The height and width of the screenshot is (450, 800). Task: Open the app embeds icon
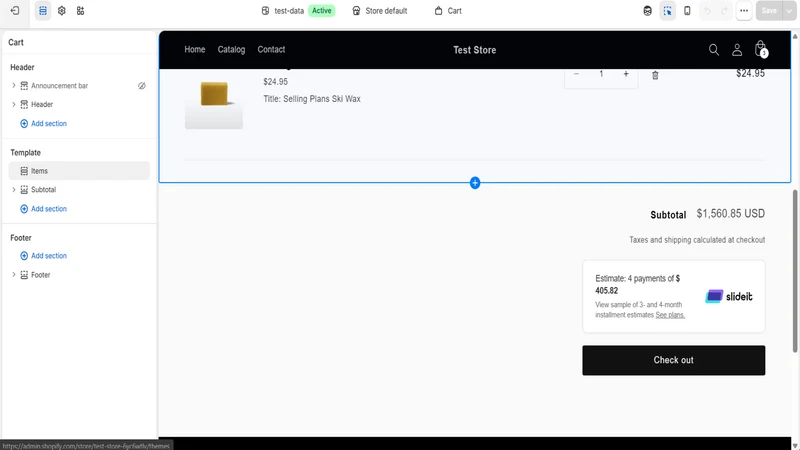[x=81, y=11]
